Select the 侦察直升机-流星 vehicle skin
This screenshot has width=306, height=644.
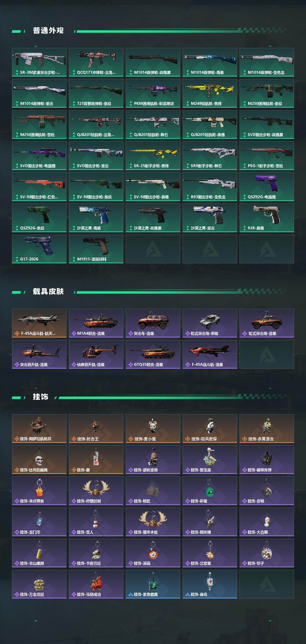pos(96,354)
